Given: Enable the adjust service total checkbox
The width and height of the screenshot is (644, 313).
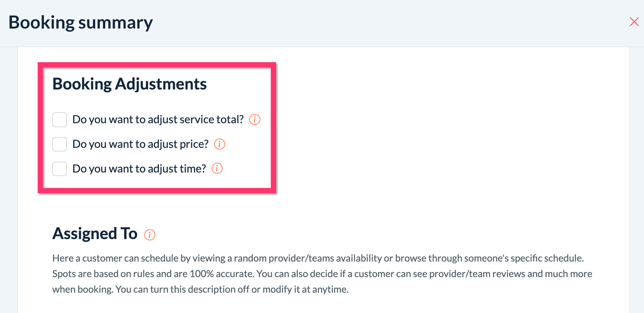Looking at the screenshot, I should point(59,120).
